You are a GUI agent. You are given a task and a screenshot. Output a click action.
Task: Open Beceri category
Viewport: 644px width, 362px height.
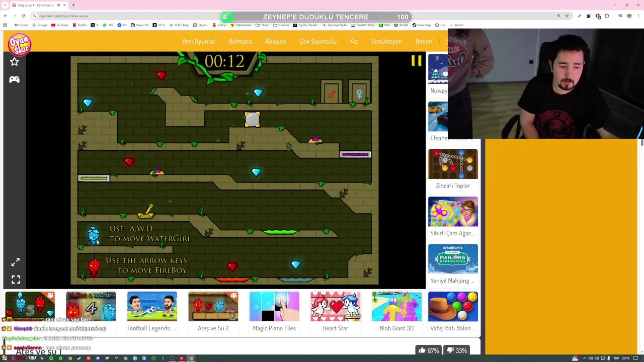point(424,41)
